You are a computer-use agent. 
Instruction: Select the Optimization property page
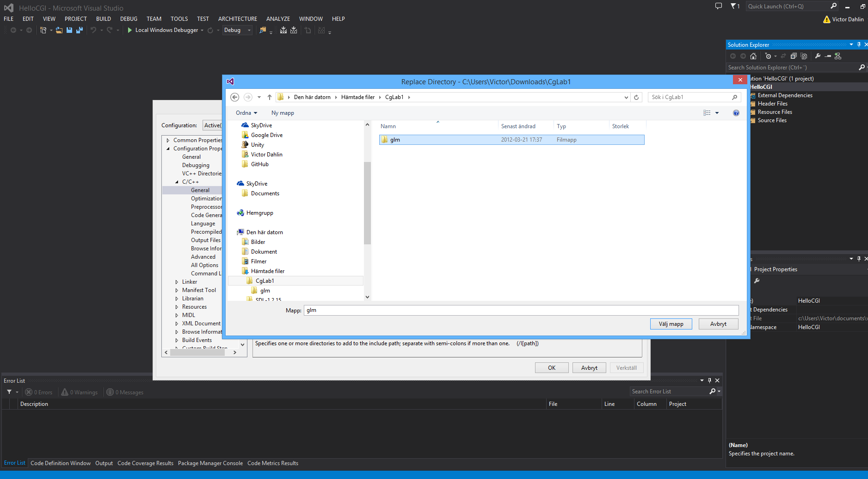click(206, 199)
